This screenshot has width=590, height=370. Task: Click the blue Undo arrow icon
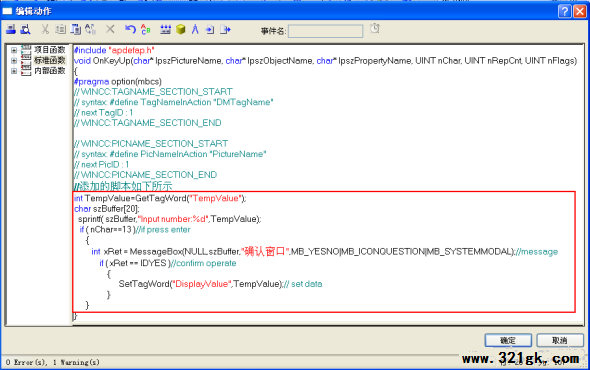tap(130, 29)
